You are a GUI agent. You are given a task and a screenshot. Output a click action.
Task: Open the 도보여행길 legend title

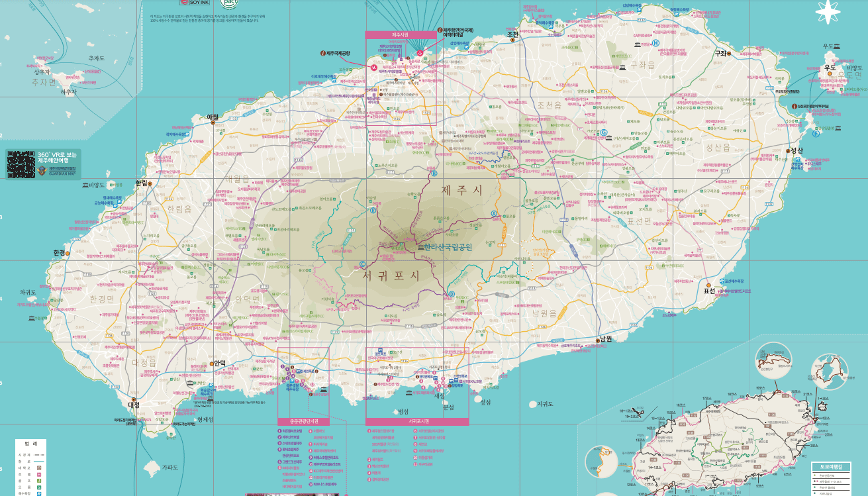(830, 467)
